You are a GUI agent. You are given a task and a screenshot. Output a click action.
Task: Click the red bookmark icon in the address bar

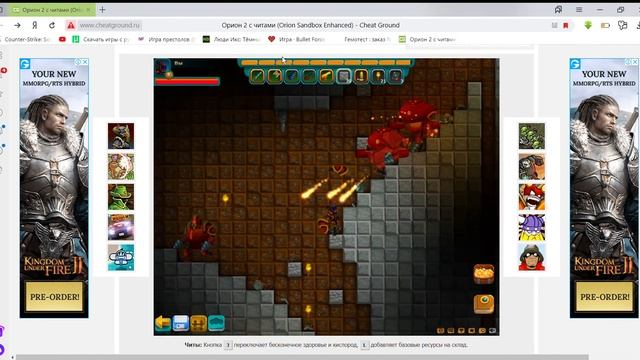(566, 25)
